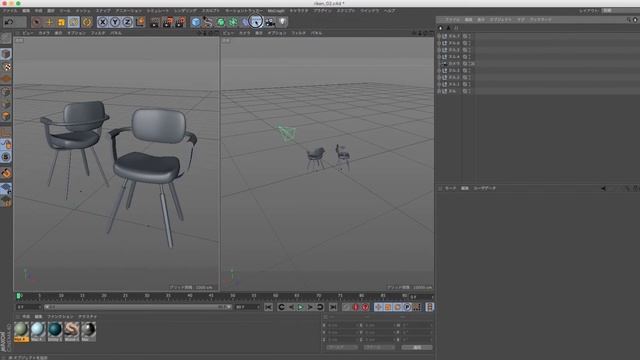Toggle visibility dots of ヌル.7

point(469,36)
